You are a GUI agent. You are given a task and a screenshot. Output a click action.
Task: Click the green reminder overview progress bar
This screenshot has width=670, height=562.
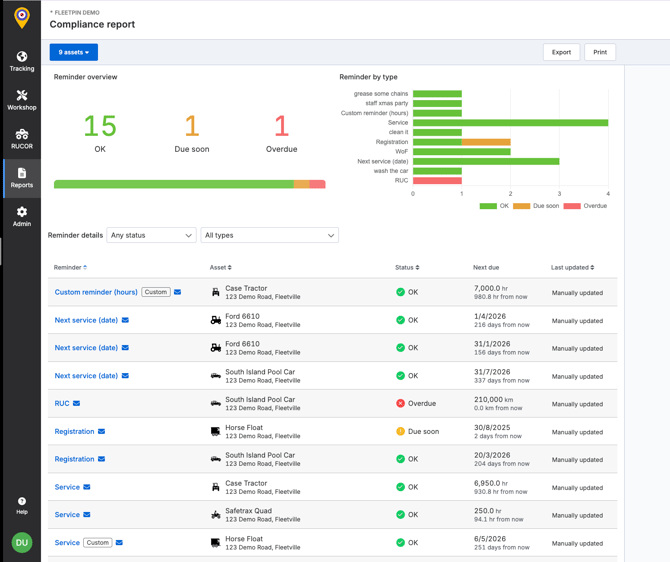pyautogui.click(x=173, y=184)
